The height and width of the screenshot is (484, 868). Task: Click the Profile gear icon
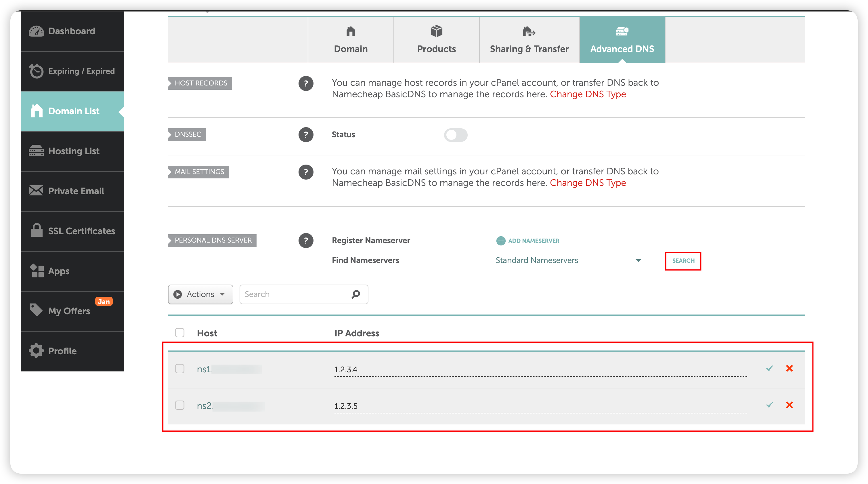pos(36,350)
